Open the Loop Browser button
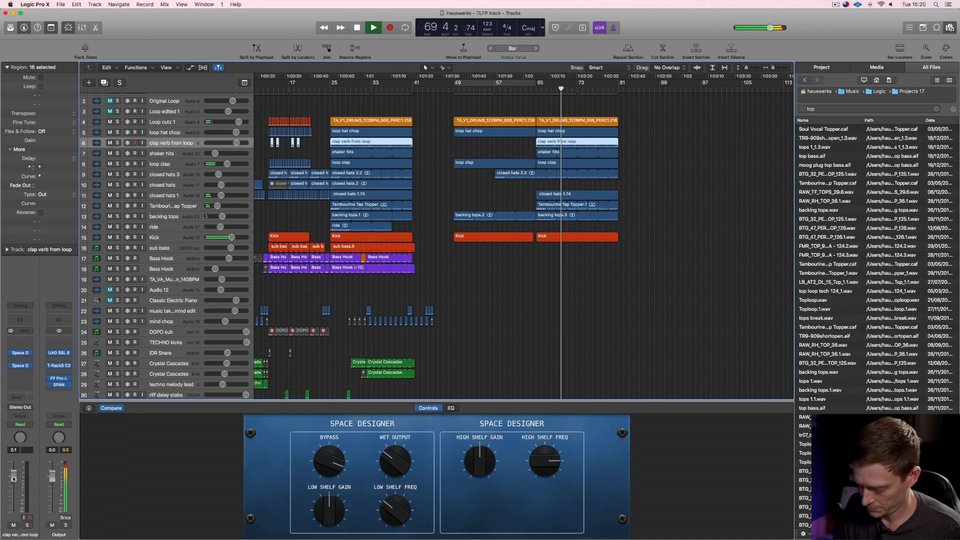This screenshot has height=540, width=960. pyautogui.click(x=936, y=28)
